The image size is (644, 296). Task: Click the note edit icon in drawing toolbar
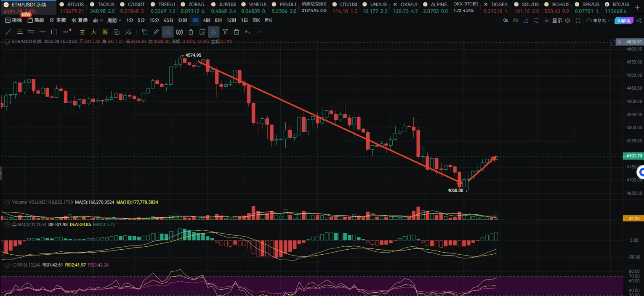202,32
